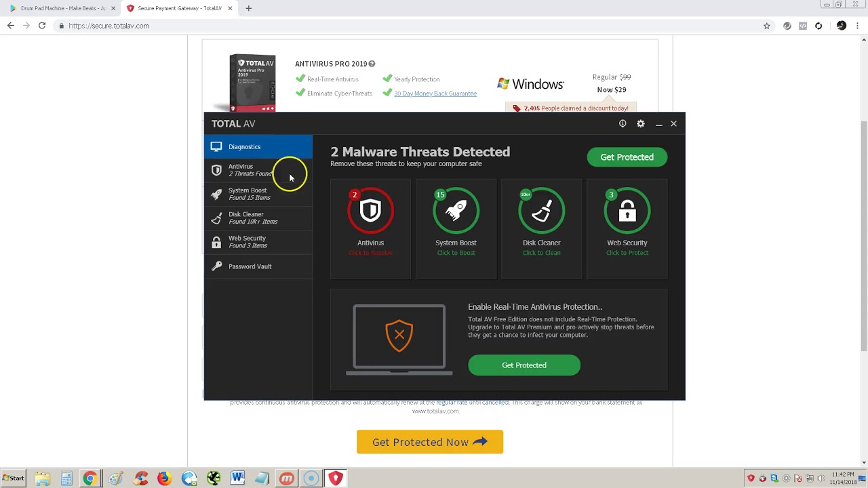Open the Chrome three-dot menu
This screenshot has width=868, height=488.
[859, 26]
